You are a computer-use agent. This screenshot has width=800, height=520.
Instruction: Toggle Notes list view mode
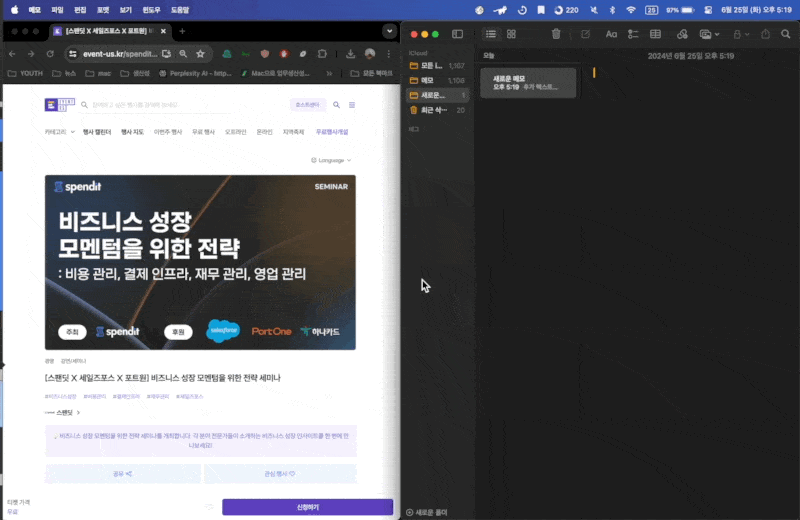point(490,34)
